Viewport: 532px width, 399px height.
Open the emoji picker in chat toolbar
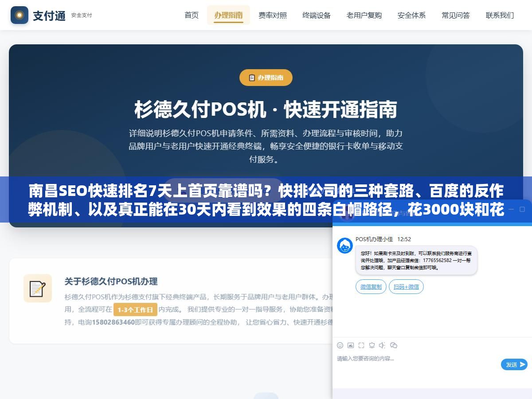click(340, 345)
